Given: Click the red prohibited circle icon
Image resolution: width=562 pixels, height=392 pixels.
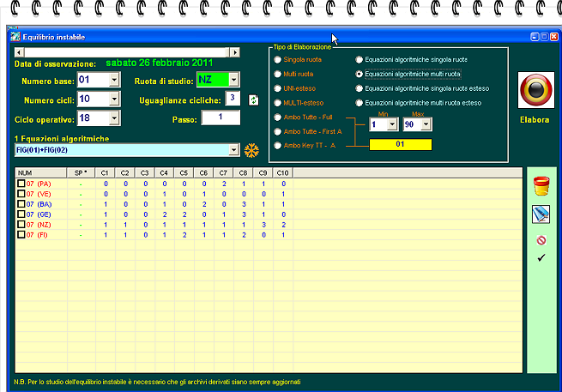Looking at the screenshot, I should pos(541,240).
